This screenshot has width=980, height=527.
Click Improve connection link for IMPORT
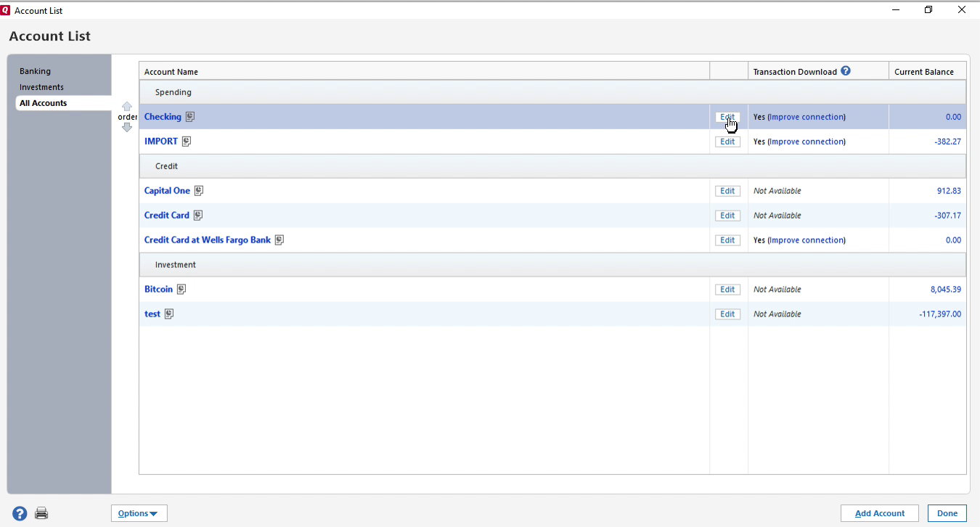(x=807, y=142)
